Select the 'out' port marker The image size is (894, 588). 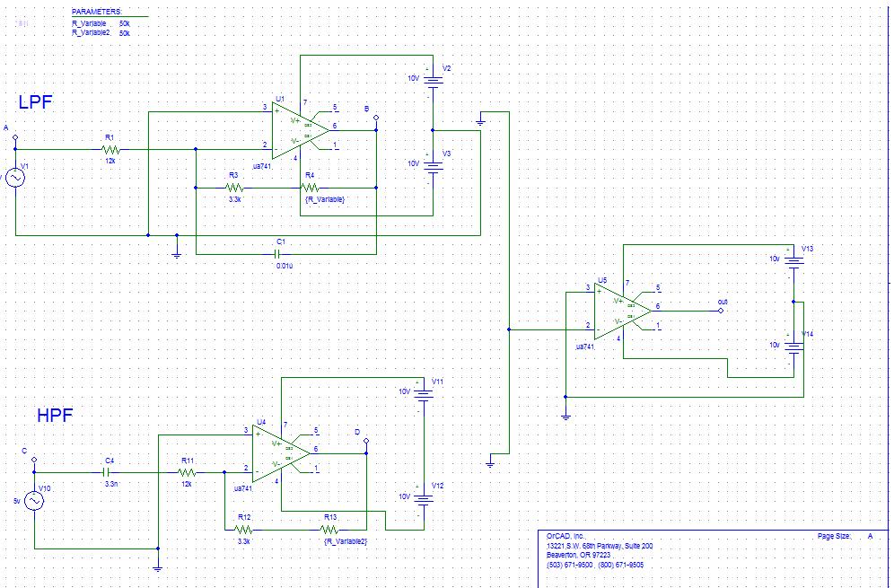(721, 311)
